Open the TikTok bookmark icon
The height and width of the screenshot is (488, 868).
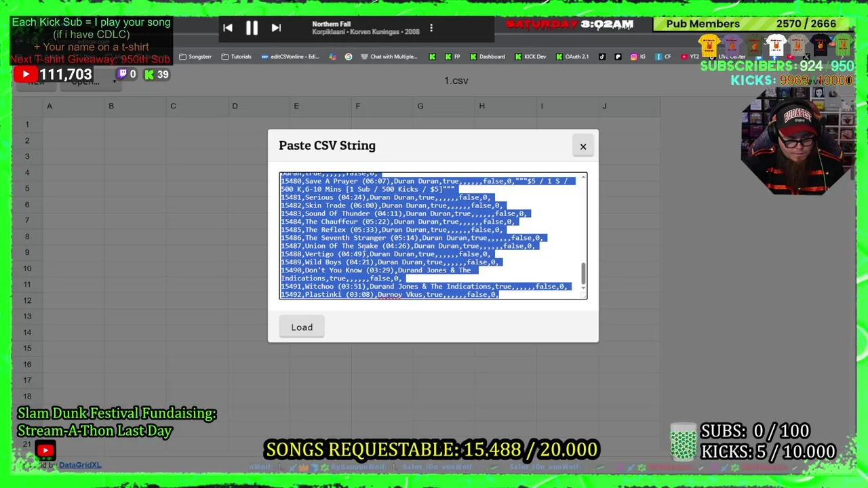pos(602,57)
